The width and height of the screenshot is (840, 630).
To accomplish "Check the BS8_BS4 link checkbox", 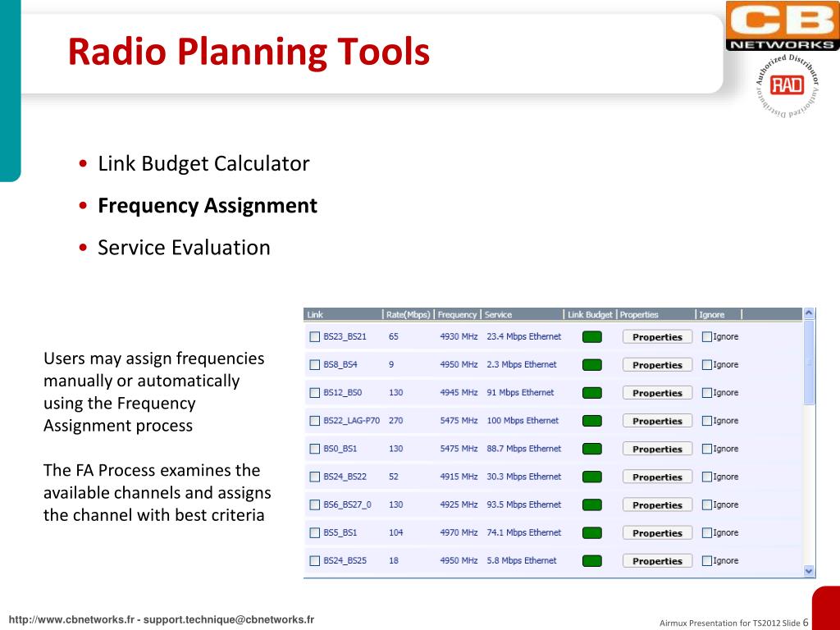I will 314,365.
